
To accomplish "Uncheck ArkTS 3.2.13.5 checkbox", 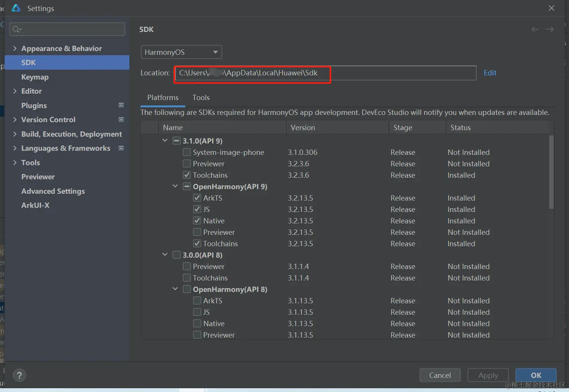I will click(197, 198).
